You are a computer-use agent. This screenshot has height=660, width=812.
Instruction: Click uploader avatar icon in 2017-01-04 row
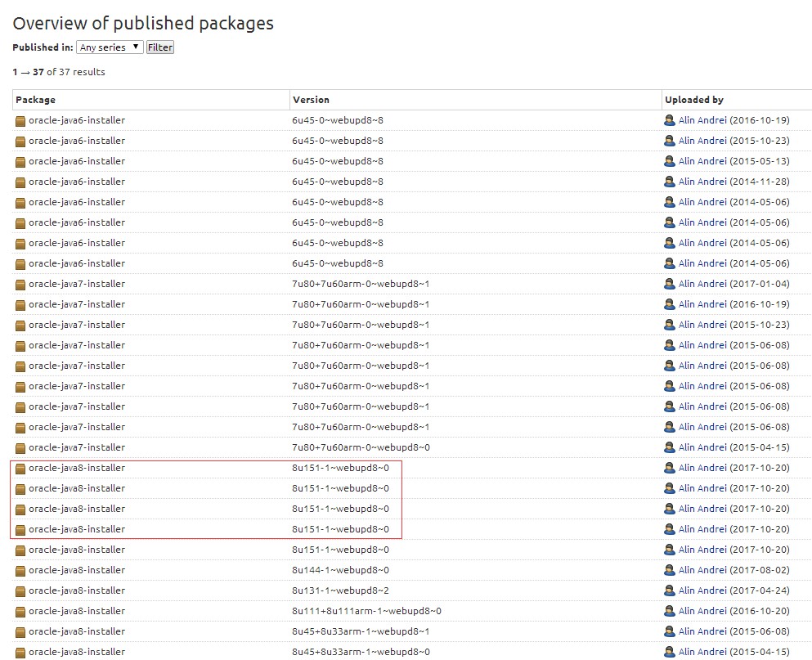pyautogui.click(x=670, y=284)
